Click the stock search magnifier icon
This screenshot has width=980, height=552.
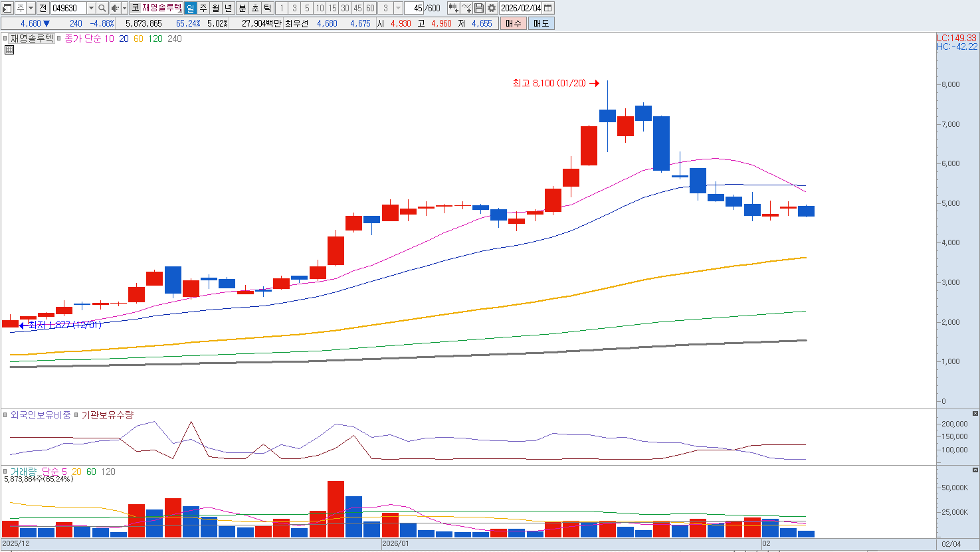coord(102,8)
